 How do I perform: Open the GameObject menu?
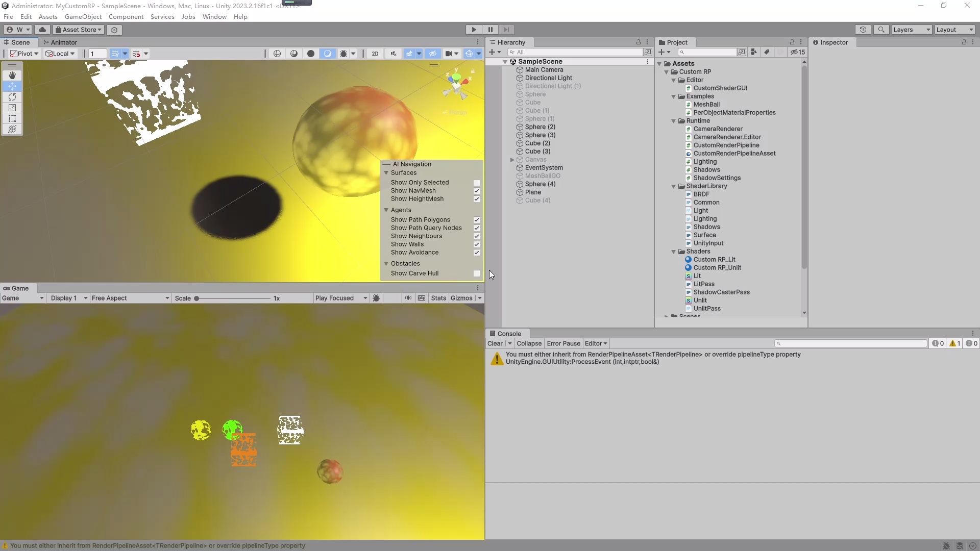[83, 16]
